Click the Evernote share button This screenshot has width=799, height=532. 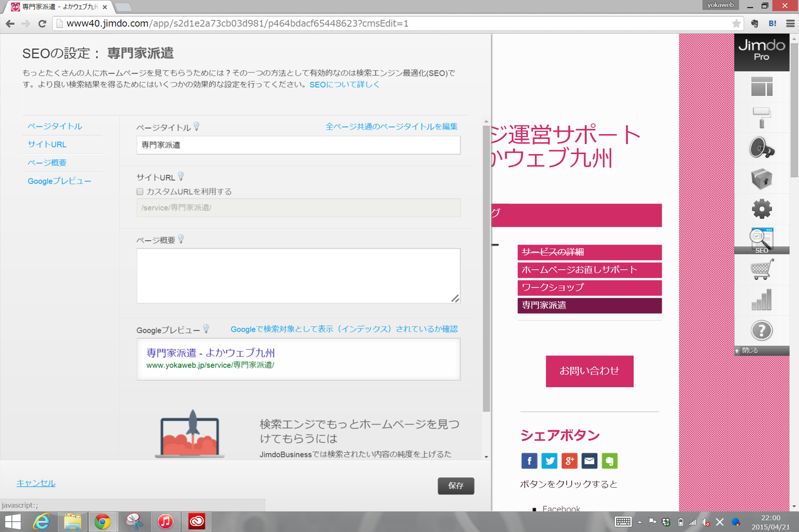(x=610, y=461)
